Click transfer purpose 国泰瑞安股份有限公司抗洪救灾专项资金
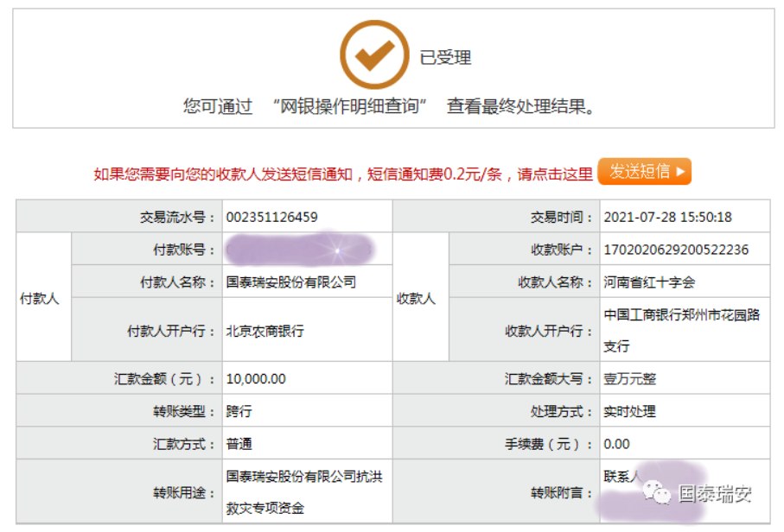 tap(304, 492)
